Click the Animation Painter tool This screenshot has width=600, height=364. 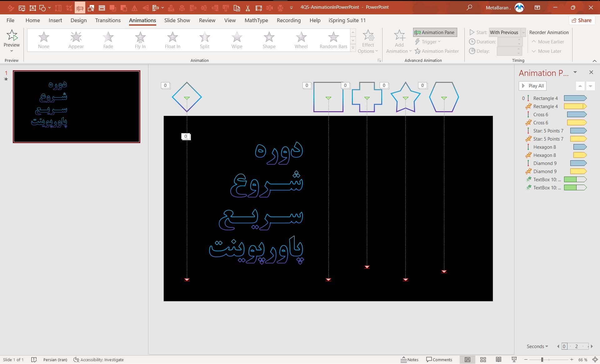437,51
